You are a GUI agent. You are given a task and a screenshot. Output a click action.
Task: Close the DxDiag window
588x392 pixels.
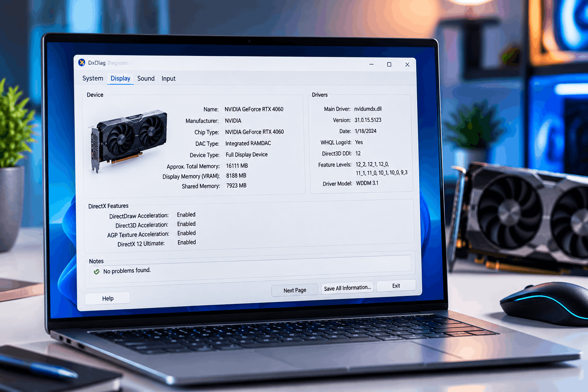point(407,65)
